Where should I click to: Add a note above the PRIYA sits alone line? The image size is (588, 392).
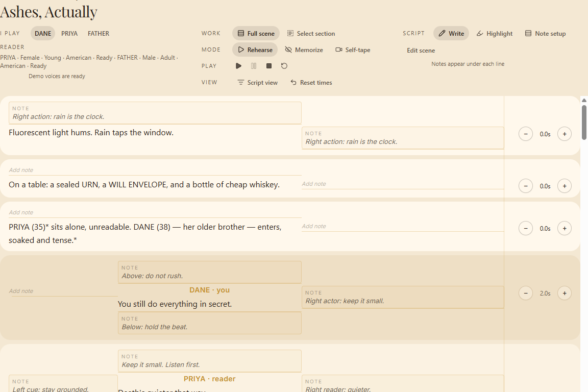point(155,213)
